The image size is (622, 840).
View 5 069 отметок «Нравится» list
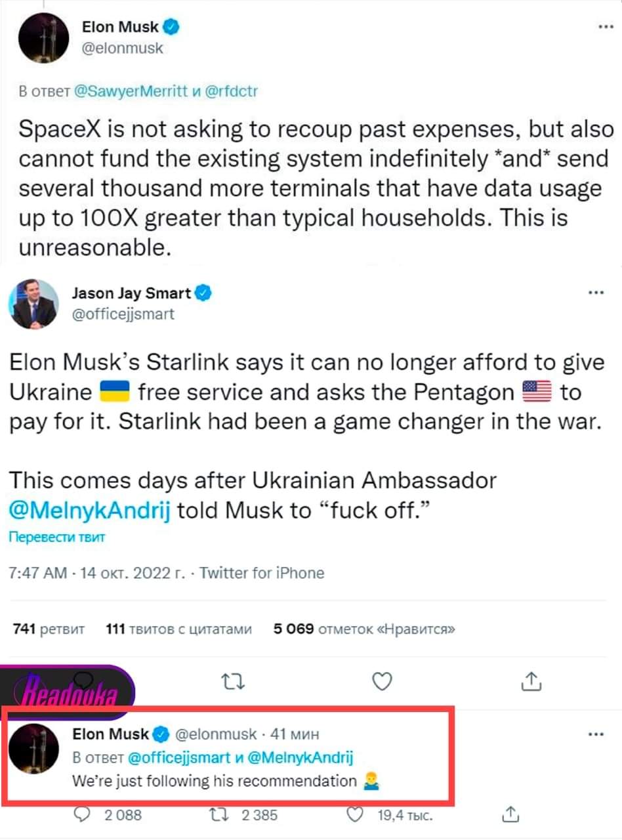364,629
